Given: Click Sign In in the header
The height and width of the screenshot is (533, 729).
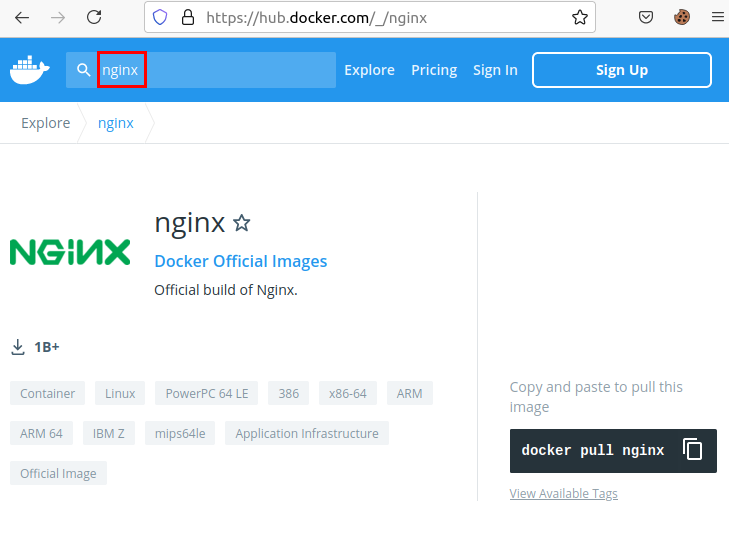Looking at the screenshot, I should pyautogui.click(x=495, y=70).
